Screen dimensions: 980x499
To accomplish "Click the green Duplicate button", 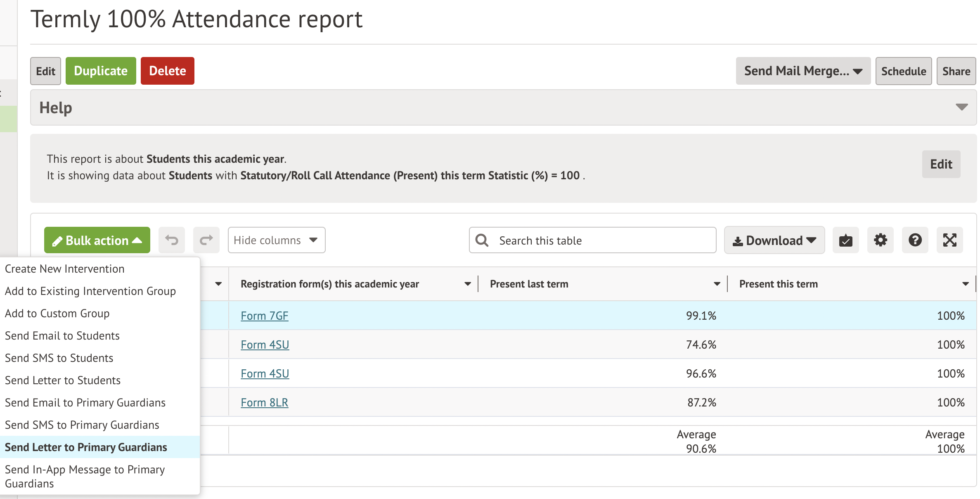I will click(x=100, y=71).
